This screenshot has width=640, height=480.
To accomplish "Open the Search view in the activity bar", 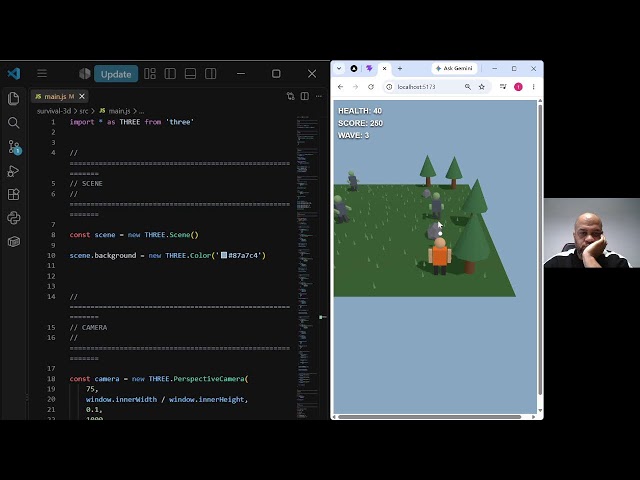I will (13, 122).
